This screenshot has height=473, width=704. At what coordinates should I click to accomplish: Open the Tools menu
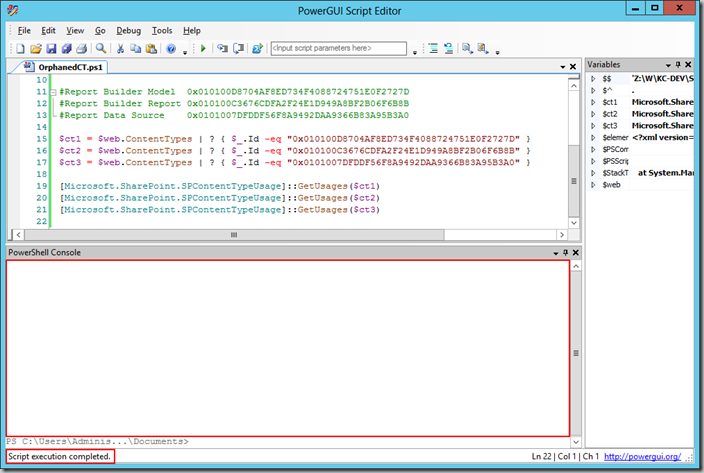(x=162, y=31)
